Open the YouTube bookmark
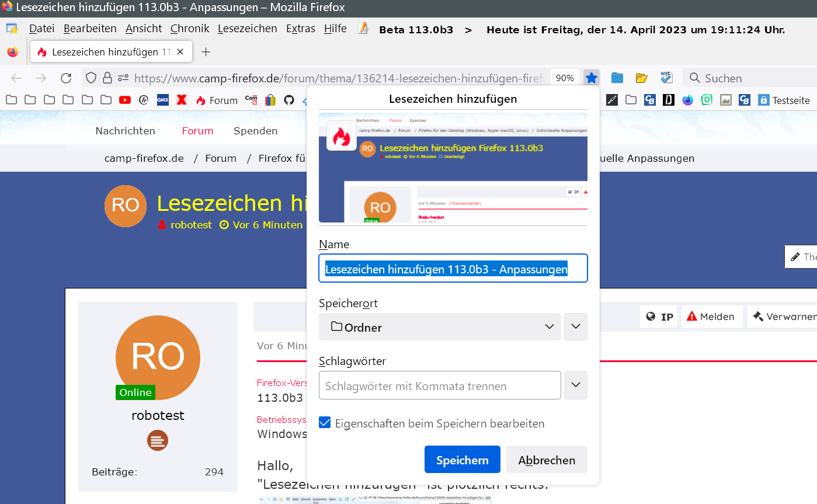The width and height of the screenshot is (817, 504). [125, 100]
